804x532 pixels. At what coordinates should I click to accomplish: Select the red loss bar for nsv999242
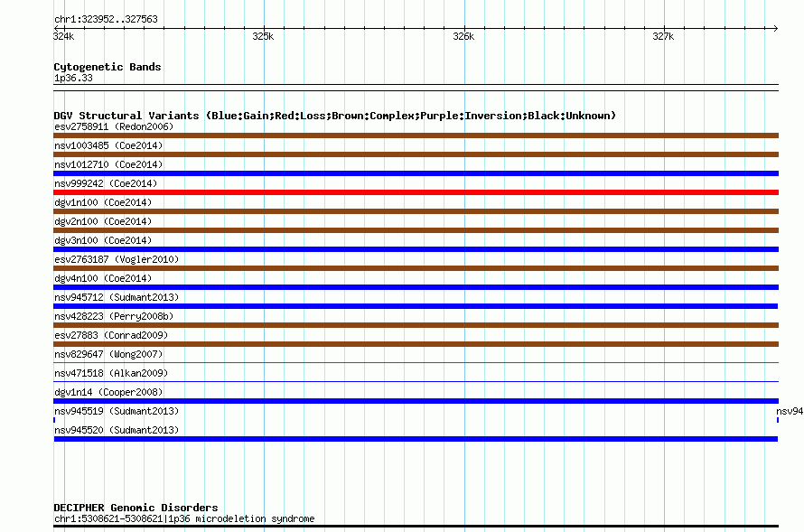[x=416, y=192]
